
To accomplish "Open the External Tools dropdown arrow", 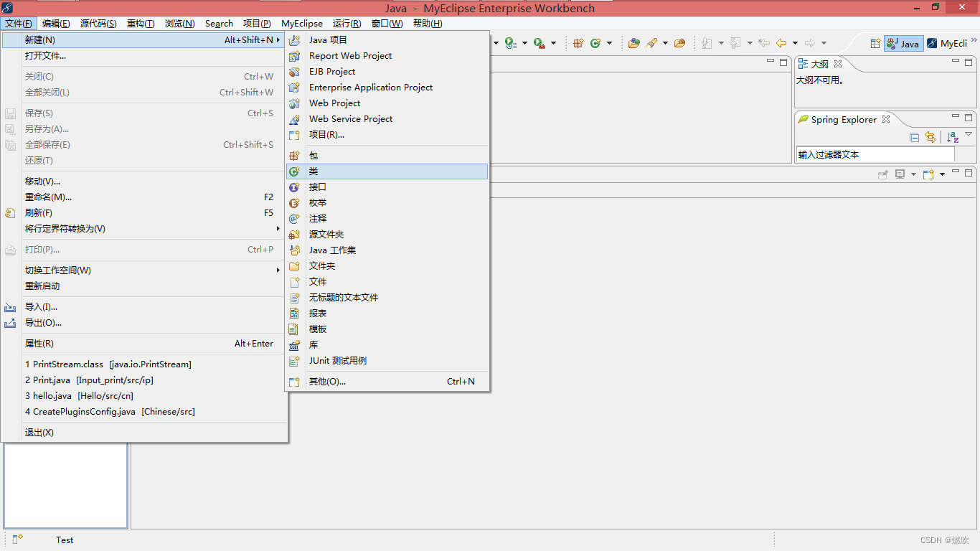I will [552, 43].
